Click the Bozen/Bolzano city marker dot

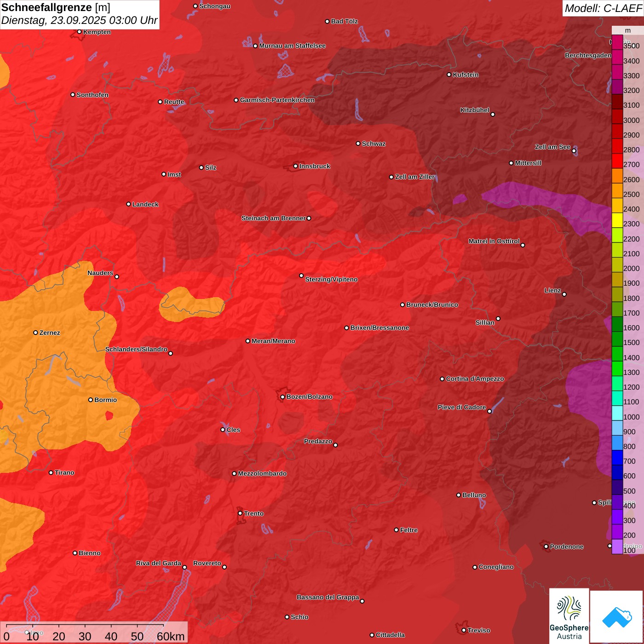(x=282, y=397)
